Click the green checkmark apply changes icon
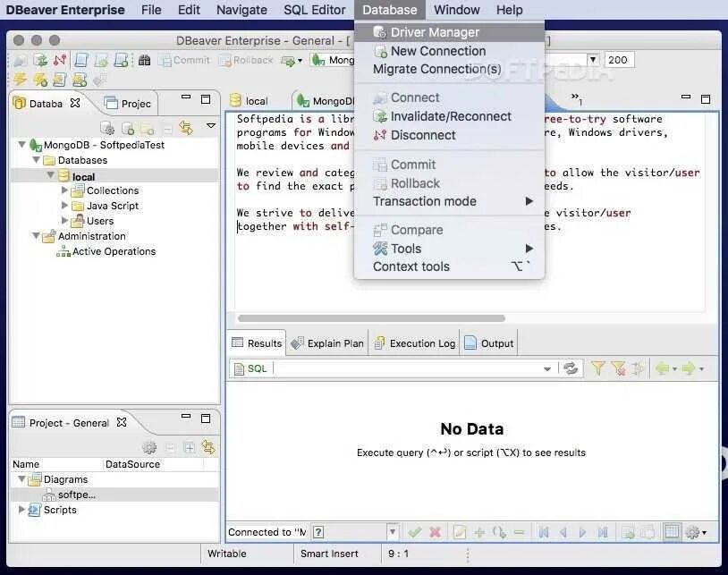The height and width of the screenshot is (575, 728). (415, 532)
